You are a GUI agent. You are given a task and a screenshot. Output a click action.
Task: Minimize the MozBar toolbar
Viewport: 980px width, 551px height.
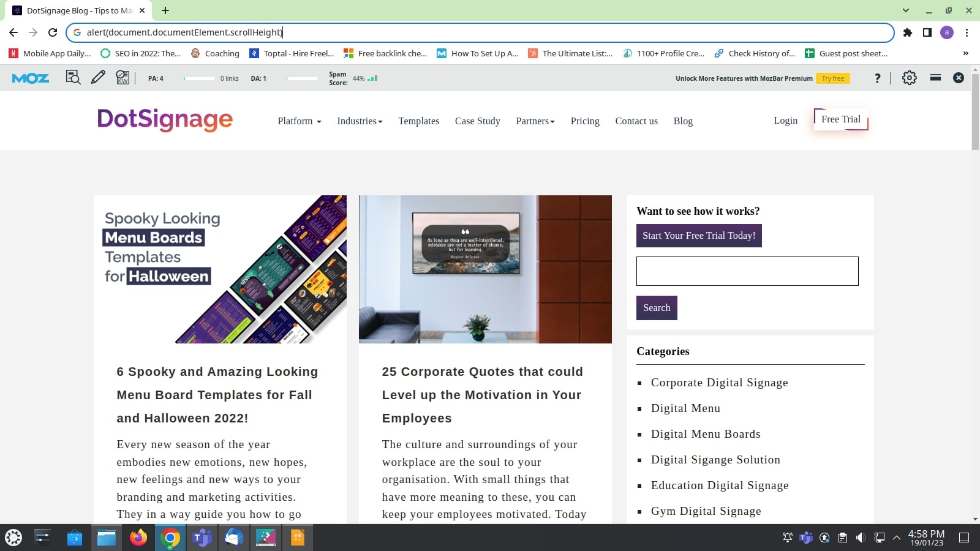pyautogui.click(x=935, y=78)
